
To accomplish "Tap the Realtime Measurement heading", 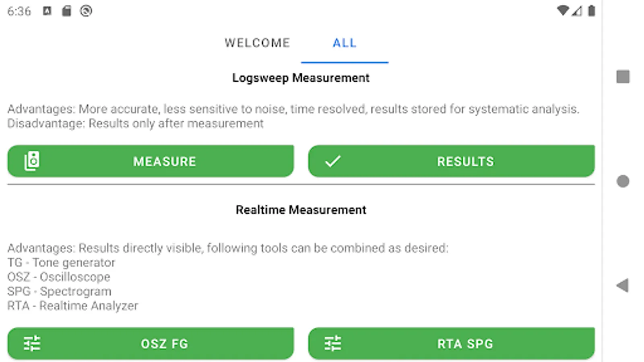I will point(301,210).
